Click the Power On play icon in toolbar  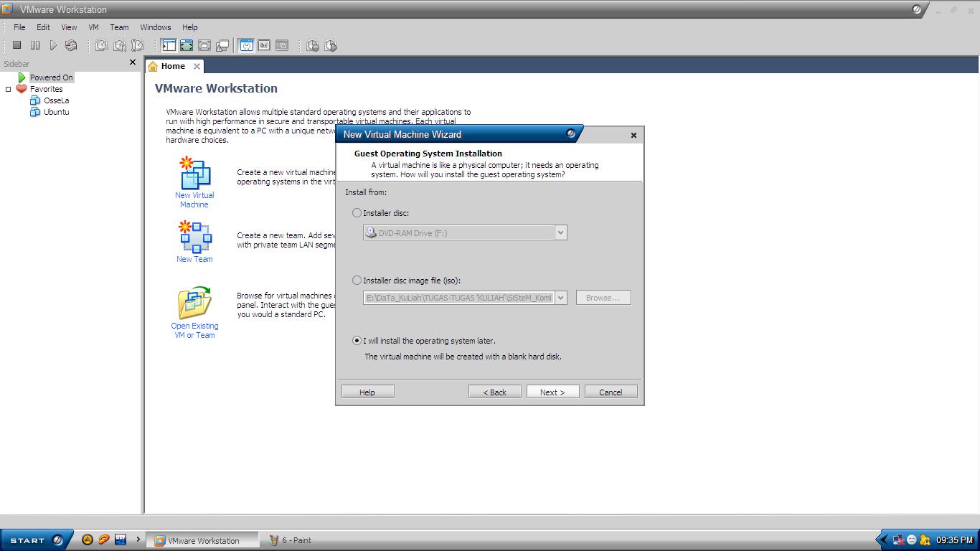(53, 45)
